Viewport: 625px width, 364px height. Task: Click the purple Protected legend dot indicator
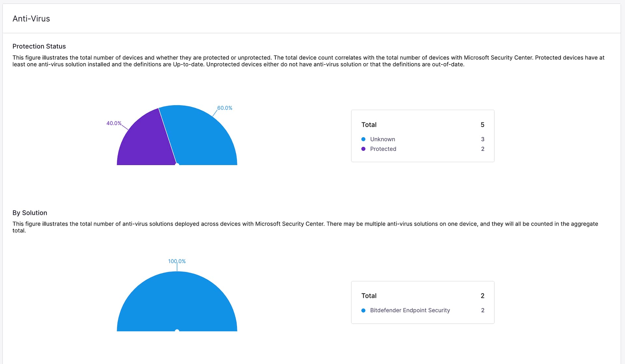pyautogui.click(x=364, y=149)
